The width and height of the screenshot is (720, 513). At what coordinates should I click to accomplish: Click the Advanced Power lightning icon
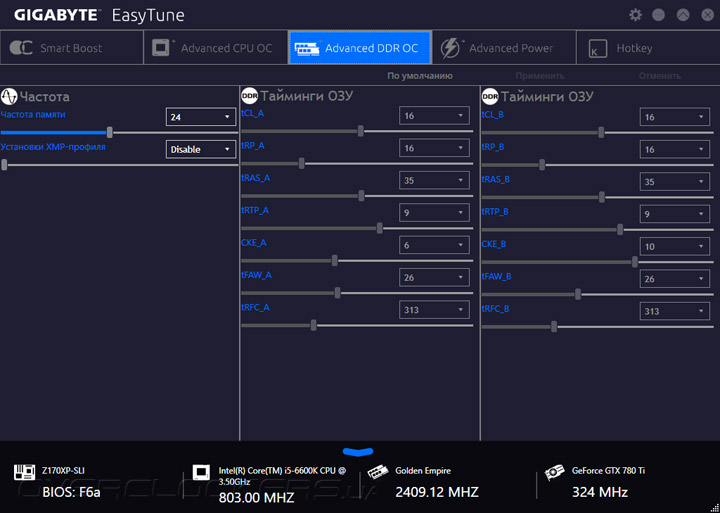[x=450, y=48]
